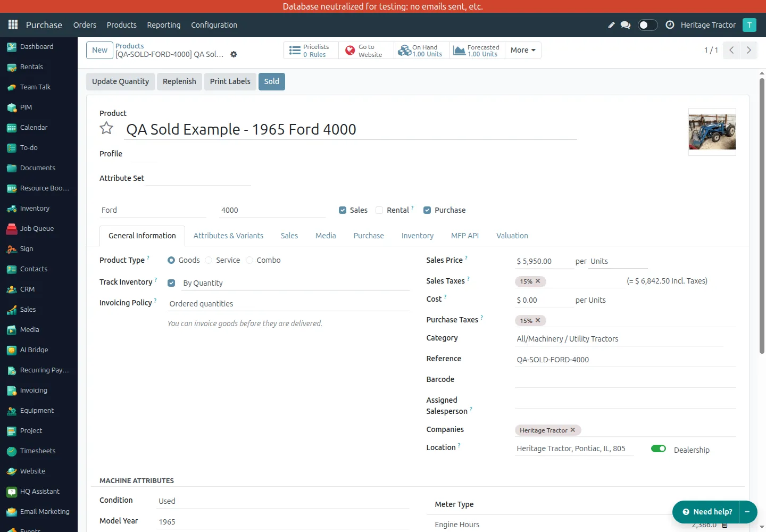Open user avatar menu for Heritage Tractor
Screen dimensions: 766x532
(x=750, y=25)
